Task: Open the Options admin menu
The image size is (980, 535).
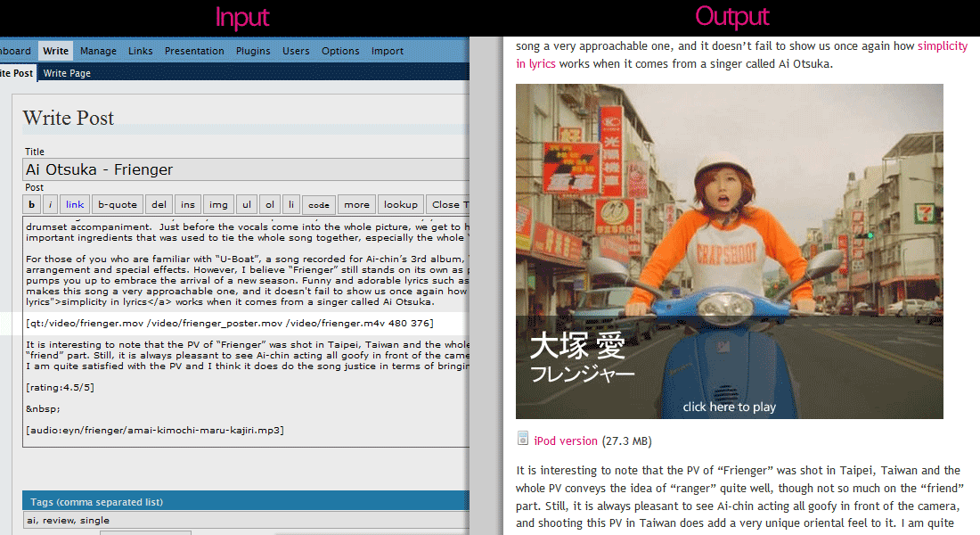Action: pyautogui.click(x=340, y=51)
